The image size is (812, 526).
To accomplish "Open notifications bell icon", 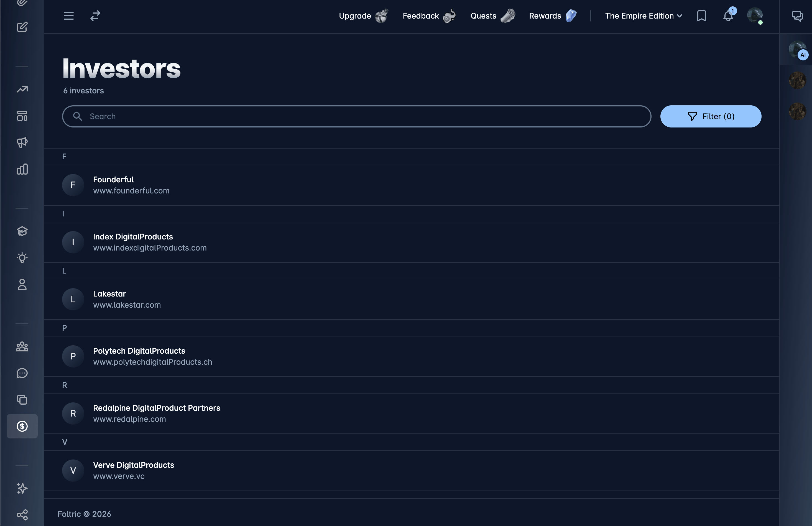I will (x=728, y=16).
